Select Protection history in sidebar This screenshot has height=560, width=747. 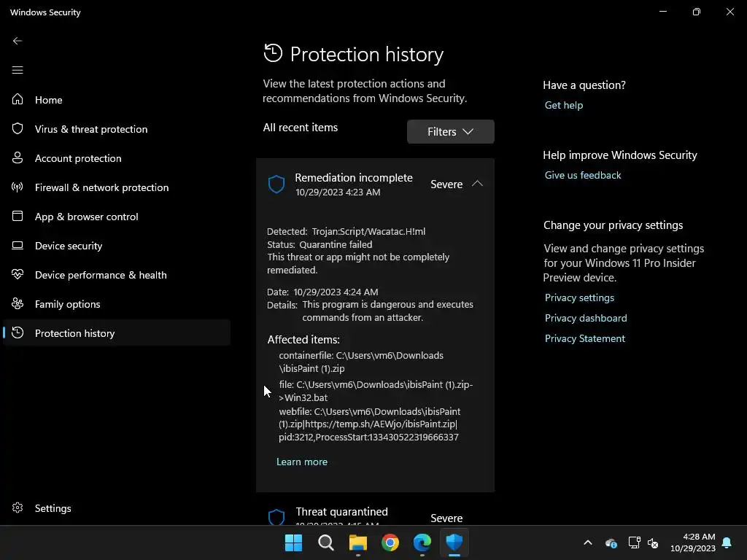[x=117, y=332]
